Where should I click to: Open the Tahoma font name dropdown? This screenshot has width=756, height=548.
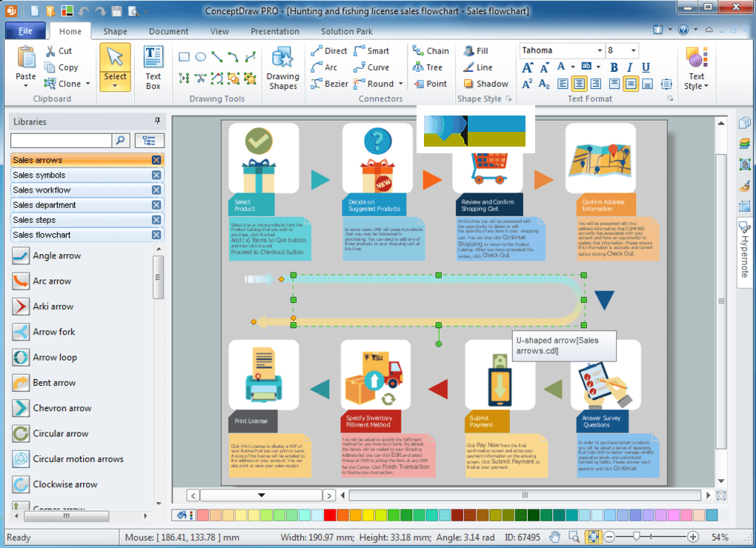pos(597,51)
